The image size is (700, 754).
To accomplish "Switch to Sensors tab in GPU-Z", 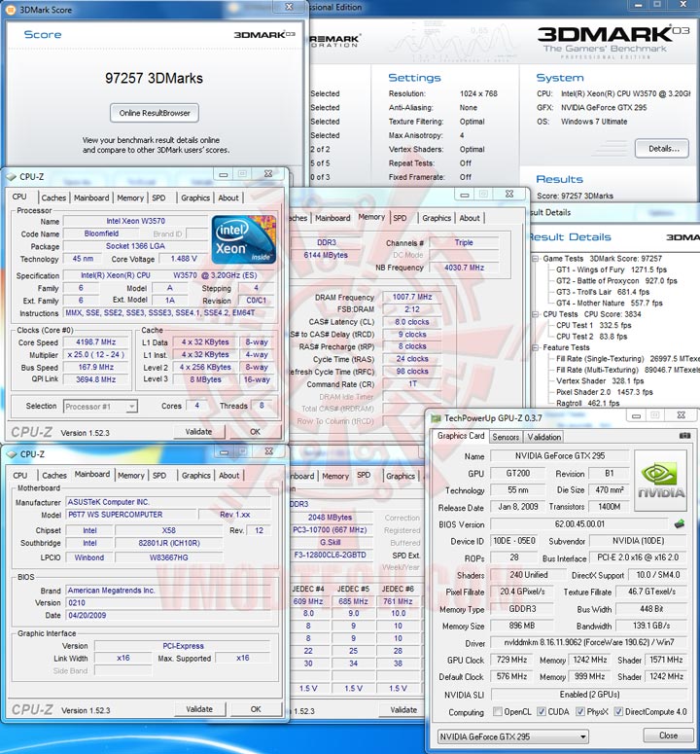I will (506, 437).
